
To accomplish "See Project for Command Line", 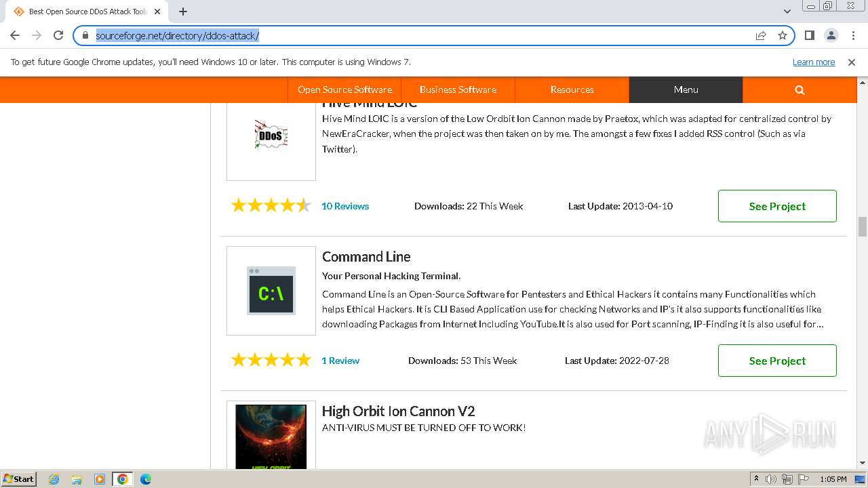I will coord(777,361).
